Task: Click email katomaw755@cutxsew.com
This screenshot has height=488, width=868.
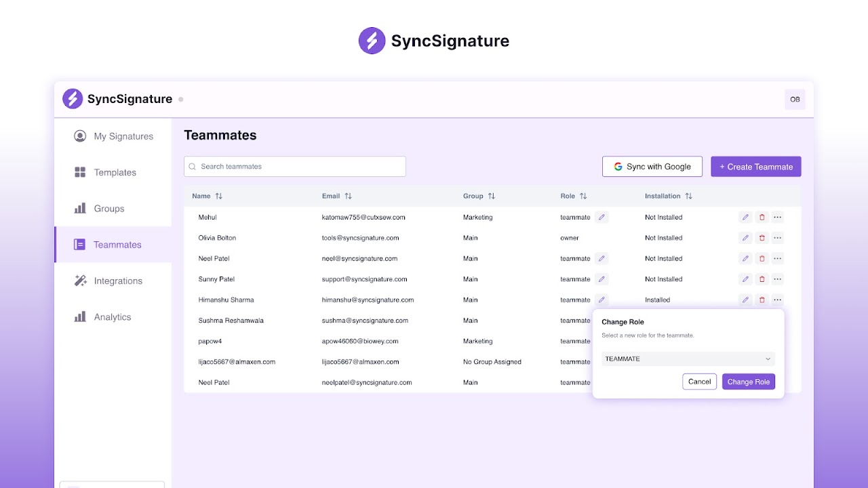Action: 363,218
